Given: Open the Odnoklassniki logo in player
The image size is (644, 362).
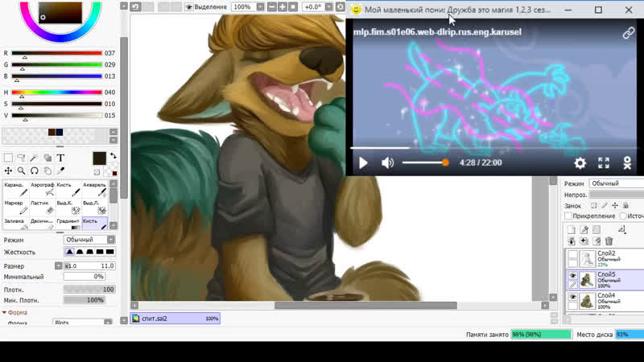Looking at the screenshot, I should [627, 163].
